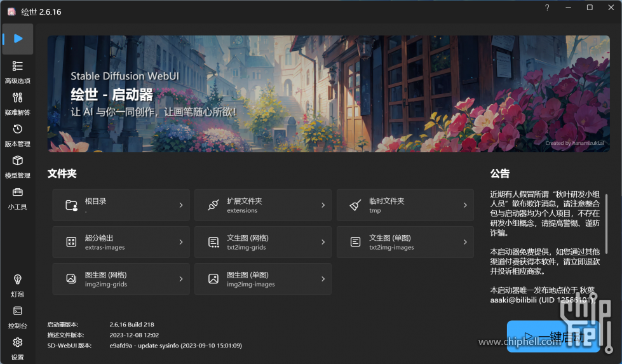The height and width of the screenshot is (364, 622).
Task: Click the SD-WebUI 版本 label
Action: coord(69,346)
